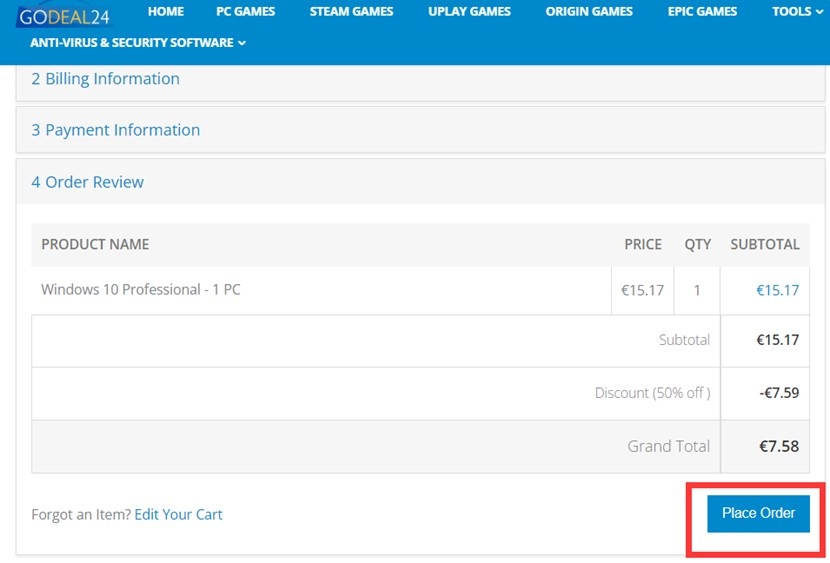Screen dimensions: 830x563
Task: Select UPLAY GAMES from the navigation bar
Action: 469,12
